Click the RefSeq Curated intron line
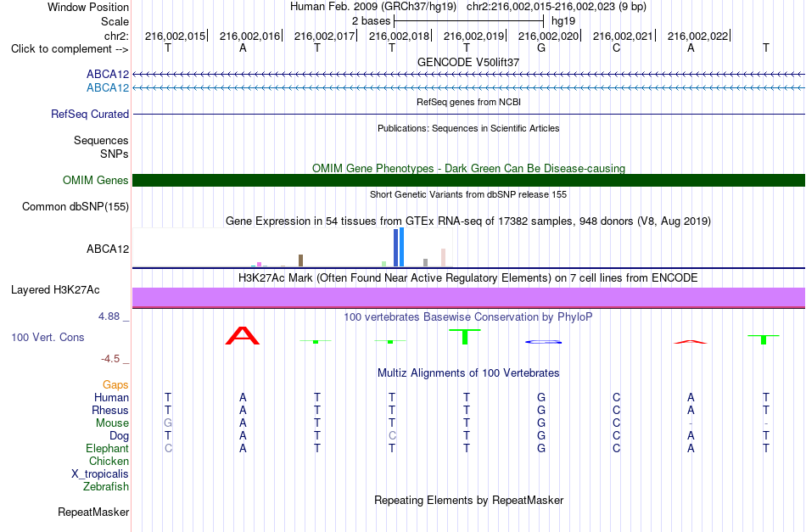This screenshot has height=532, width=806. coord(468,114)
